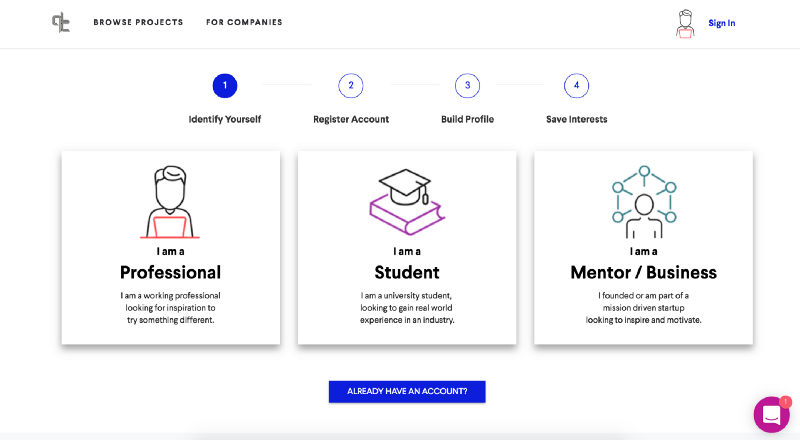
Task: Click the mentor network person icon
Action: [x=644, y=202]
